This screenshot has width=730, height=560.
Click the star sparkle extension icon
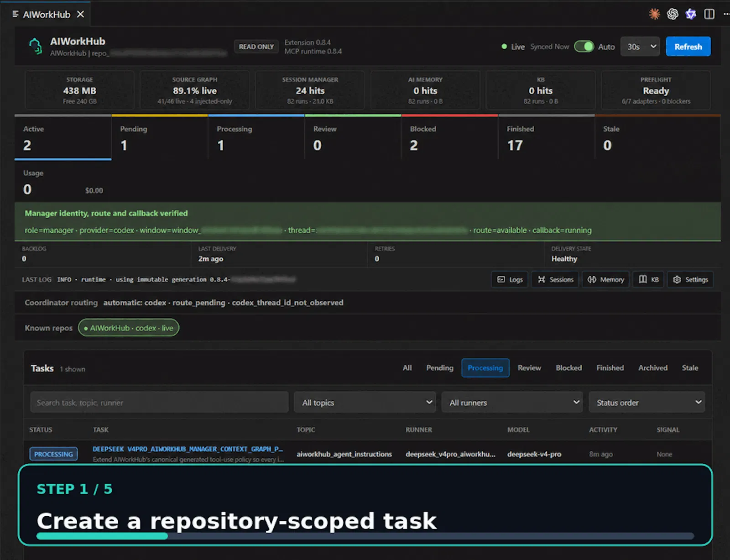point(691,14)
